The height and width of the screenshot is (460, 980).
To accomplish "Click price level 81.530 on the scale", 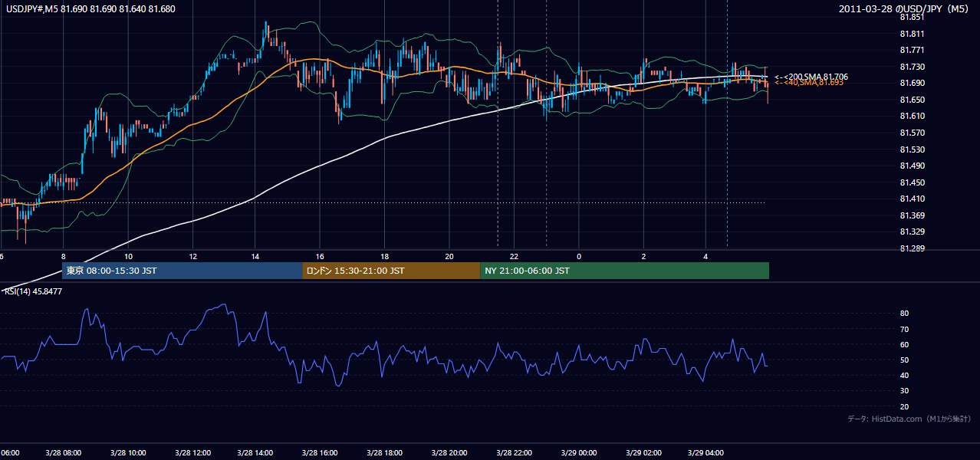I will pyautogui.click(x=912, y=149).
